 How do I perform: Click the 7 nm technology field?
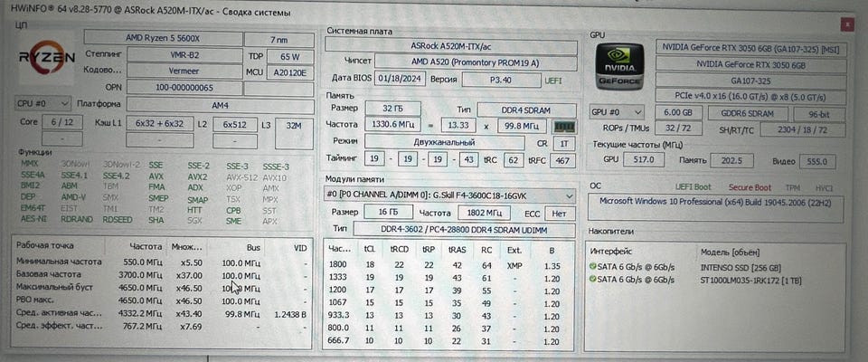point(279,39)
